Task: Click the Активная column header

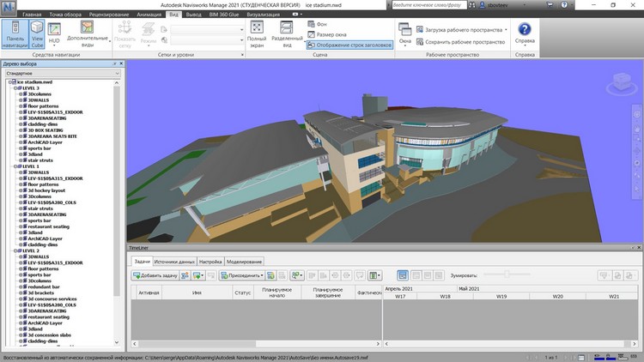Action: pyautogui.click(x=149, y=293)
